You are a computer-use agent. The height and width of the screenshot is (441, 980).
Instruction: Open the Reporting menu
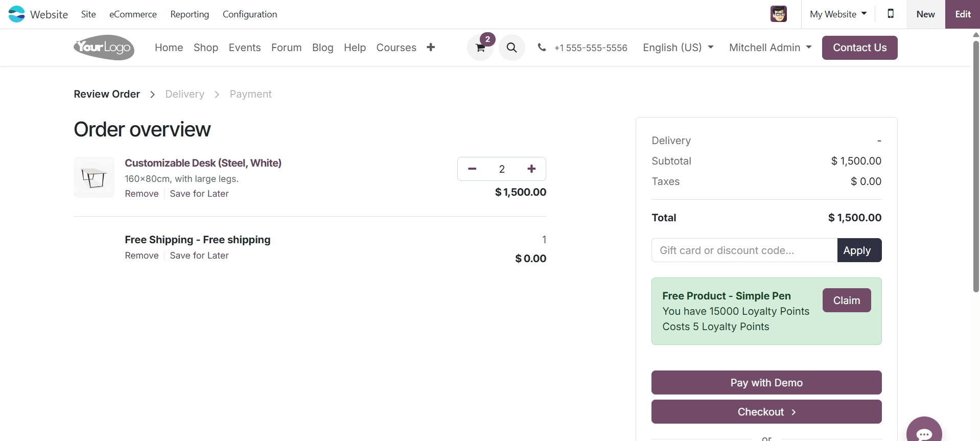click(190, 14)
